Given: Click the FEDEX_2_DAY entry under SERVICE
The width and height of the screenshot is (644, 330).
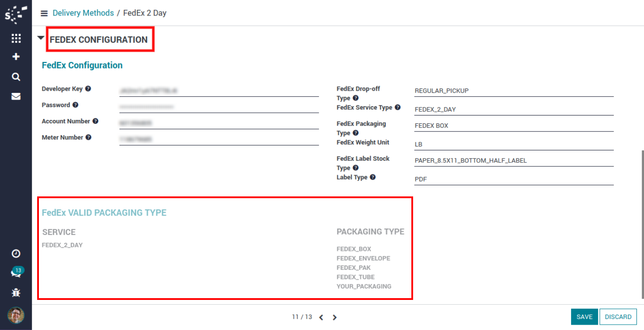Looking at the screenshot, I should [x=62, y=245].
